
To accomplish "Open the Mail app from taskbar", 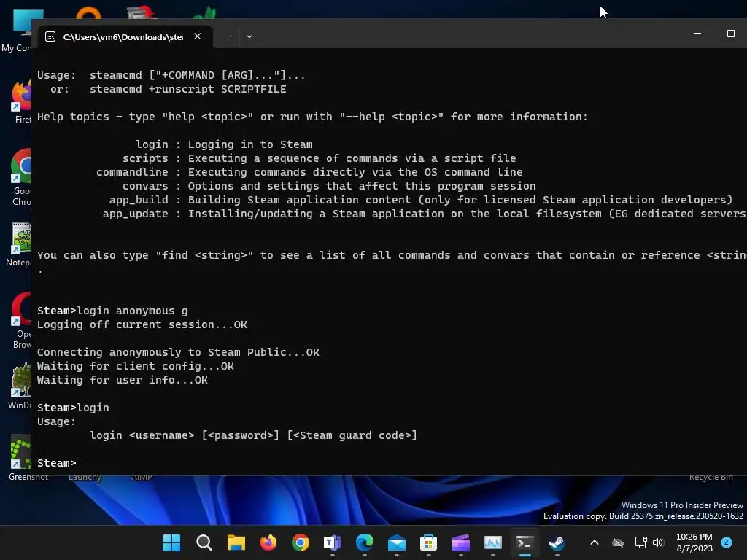I will click(396, 542).
